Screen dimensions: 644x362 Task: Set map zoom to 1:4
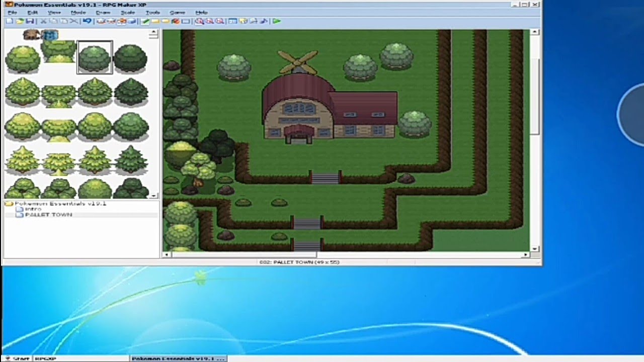[x=219, y=21]
